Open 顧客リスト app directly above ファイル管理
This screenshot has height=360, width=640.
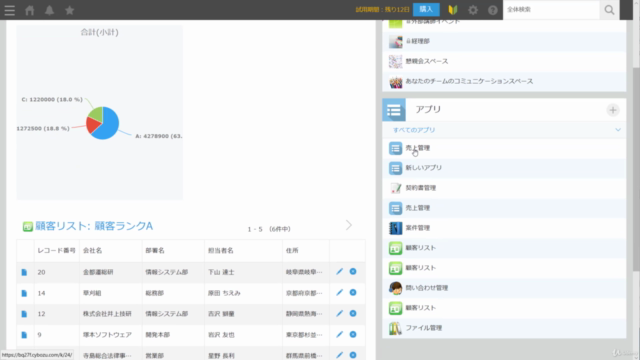coord(504,308)
